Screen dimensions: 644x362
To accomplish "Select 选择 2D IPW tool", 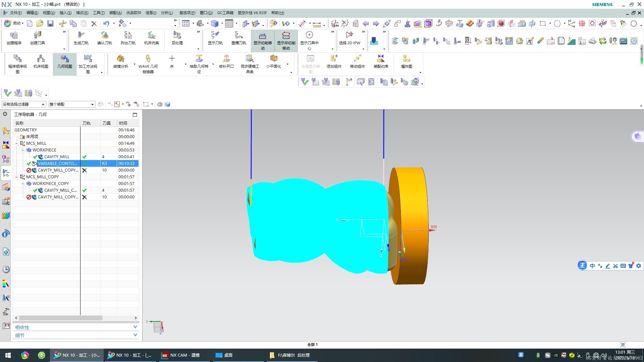I will (350, 38).
